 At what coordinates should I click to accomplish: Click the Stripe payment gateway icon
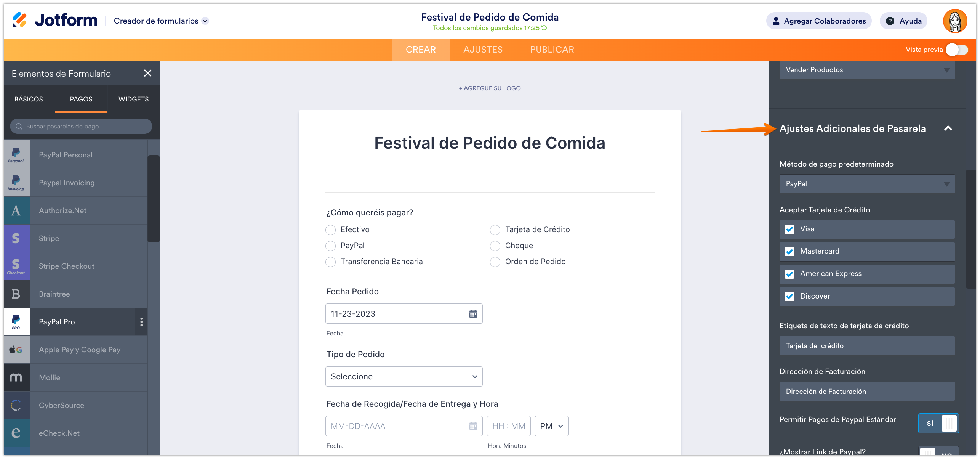click(x=16, y=238)
